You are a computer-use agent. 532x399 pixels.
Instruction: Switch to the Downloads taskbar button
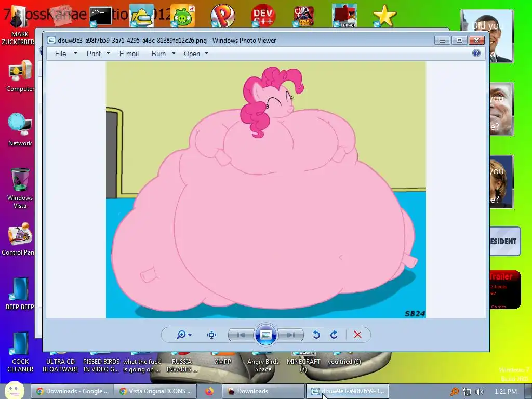(263, 391)
